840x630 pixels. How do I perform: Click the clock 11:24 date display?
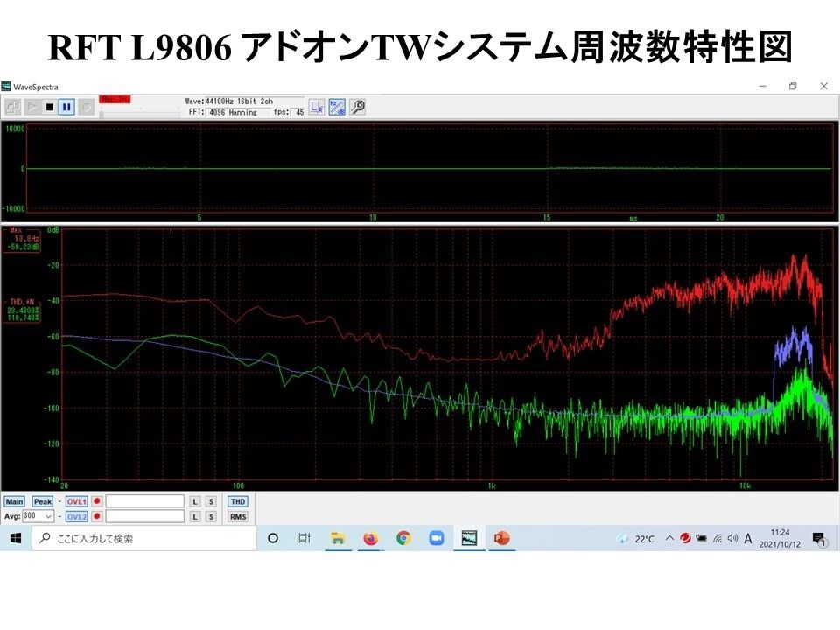point(780,538)
